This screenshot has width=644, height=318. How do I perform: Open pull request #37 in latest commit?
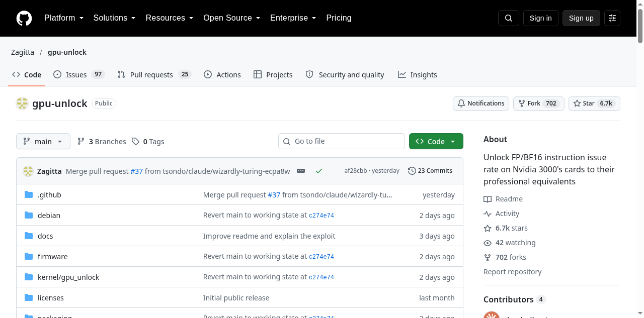tap(136, 171)
